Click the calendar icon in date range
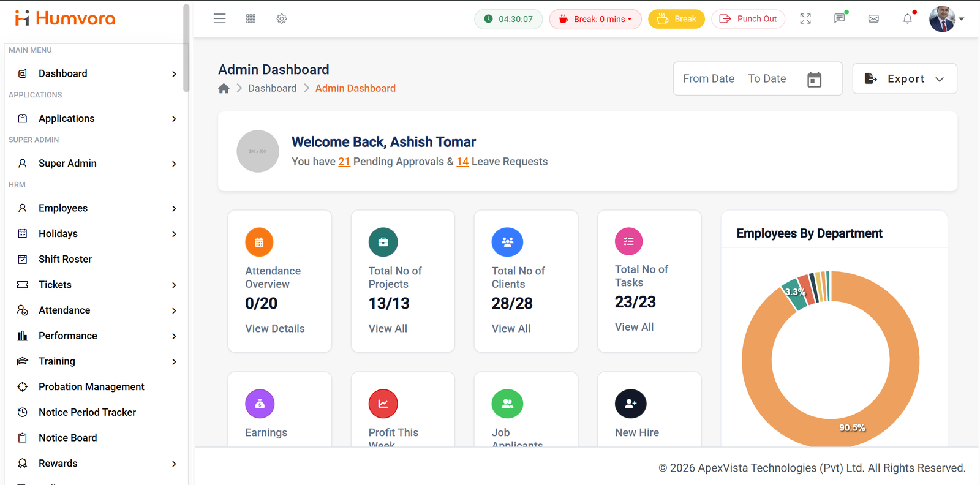980x485 pixels. point(814,80)
